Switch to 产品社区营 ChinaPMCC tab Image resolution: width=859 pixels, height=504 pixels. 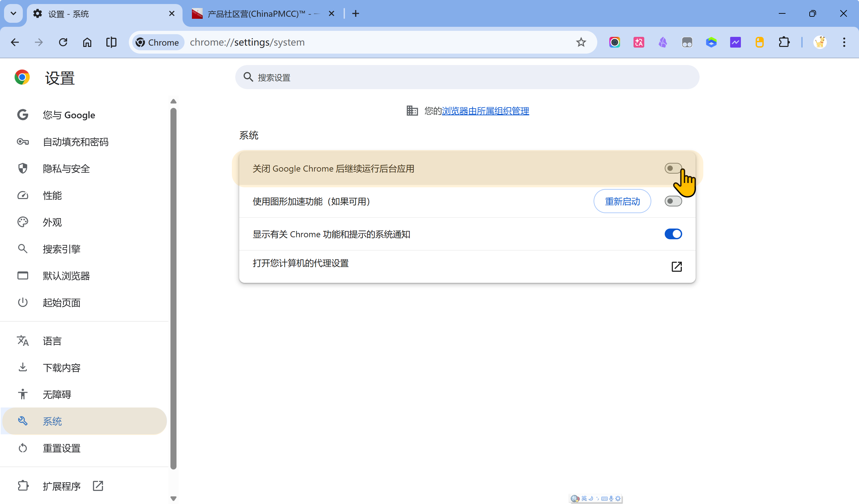pyautogui.click(x=259, y=14)
